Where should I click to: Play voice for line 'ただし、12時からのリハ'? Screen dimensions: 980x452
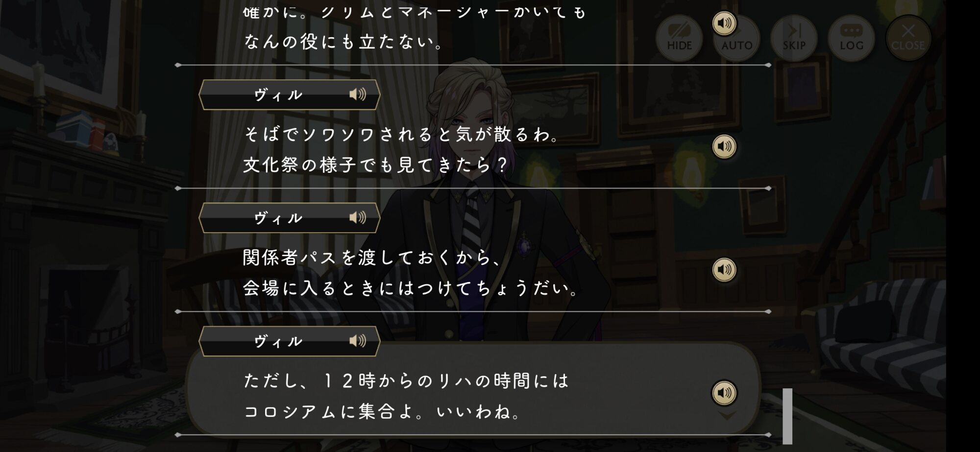click(724, 393)
